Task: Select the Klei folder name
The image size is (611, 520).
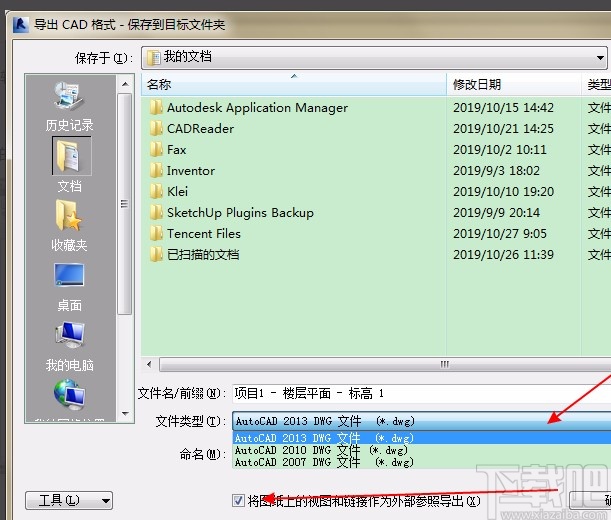Action: tap(177, 192)
